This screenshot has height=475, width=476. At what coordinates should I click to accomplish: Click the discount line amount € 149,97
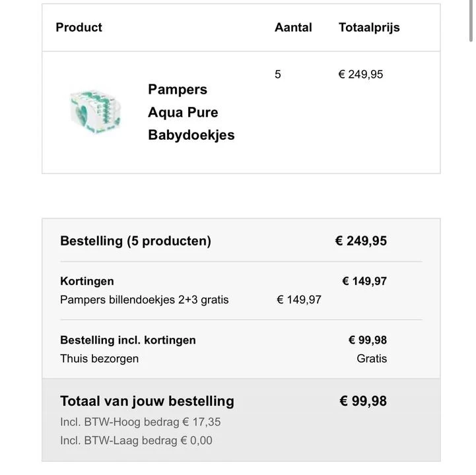pyautogui.click(x=299, y=300)
